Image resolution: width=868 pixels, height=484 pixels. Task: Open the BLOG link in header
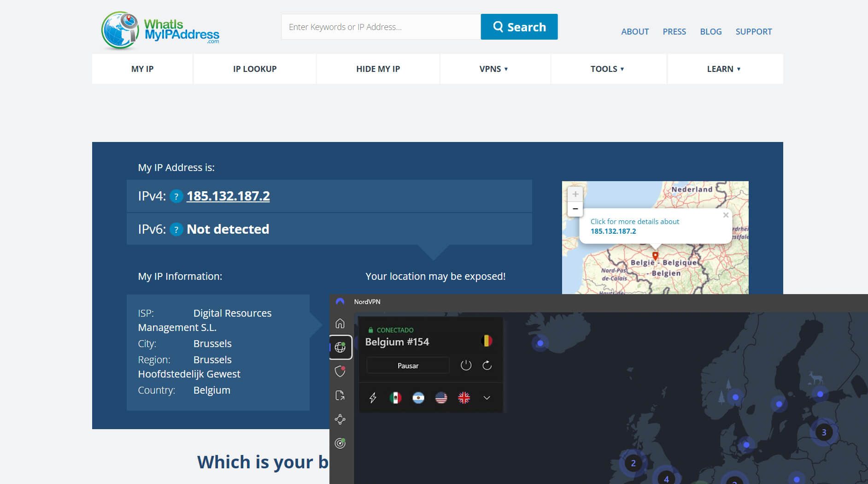coord(711,31)
